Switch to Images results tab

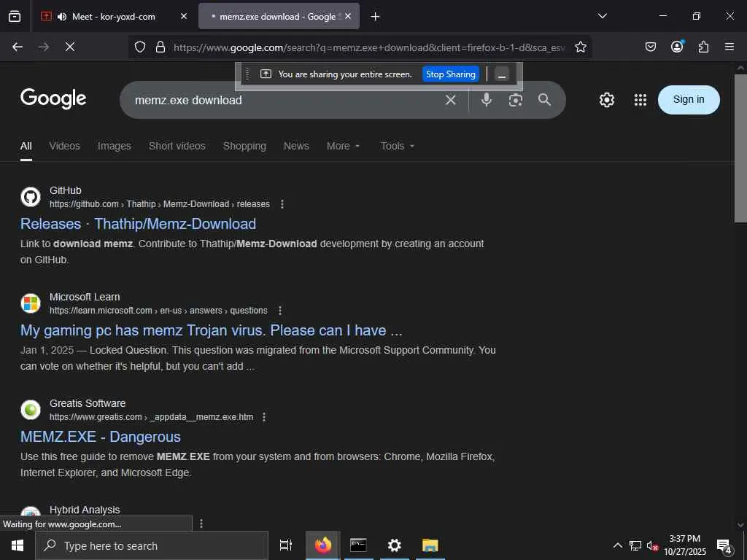115,146
